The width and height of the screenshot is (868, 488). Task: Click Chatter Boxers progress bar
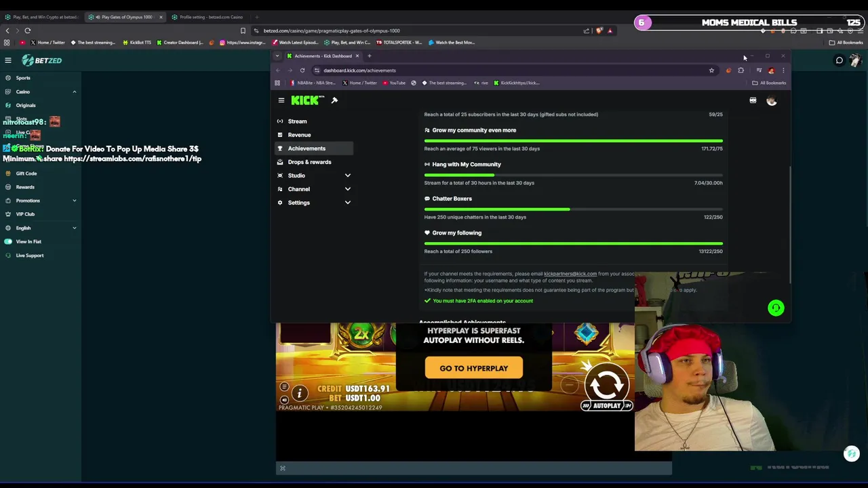pos(573,209)
